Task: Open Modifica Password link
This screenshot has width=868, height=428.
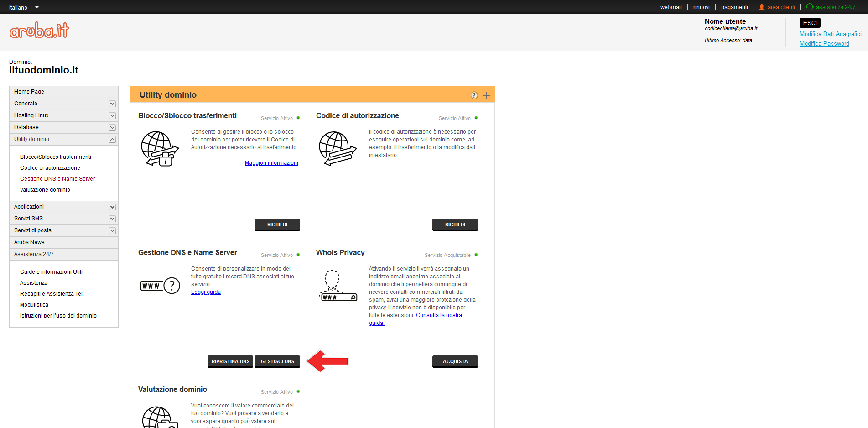Action: (824, 44)
